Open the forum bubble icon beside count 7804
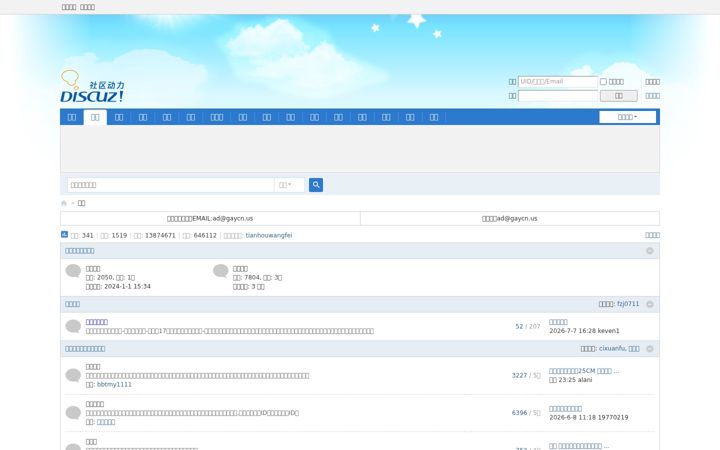The height and width of the screenshot is (450, 720). (220, 271)
